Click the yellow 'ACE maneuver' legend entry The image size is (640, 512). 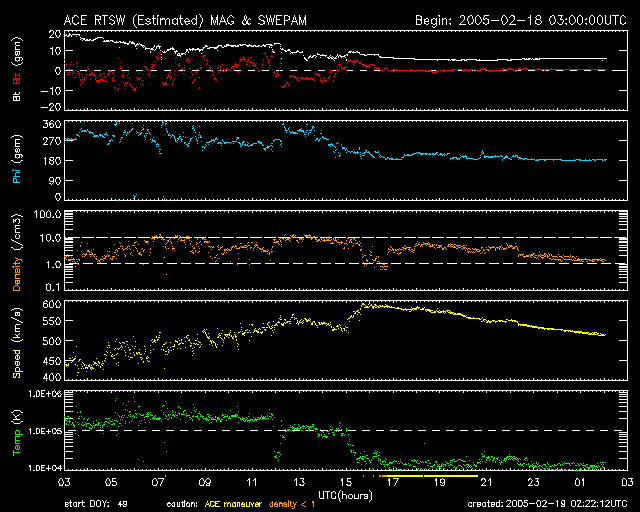[x=233, y=504]
